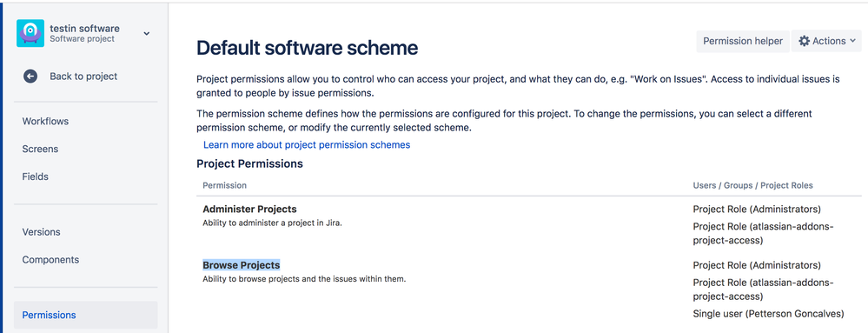Open Versions in the sidebar
The width and height of the screenshot is (868, 333).
(x=41, y=232)
